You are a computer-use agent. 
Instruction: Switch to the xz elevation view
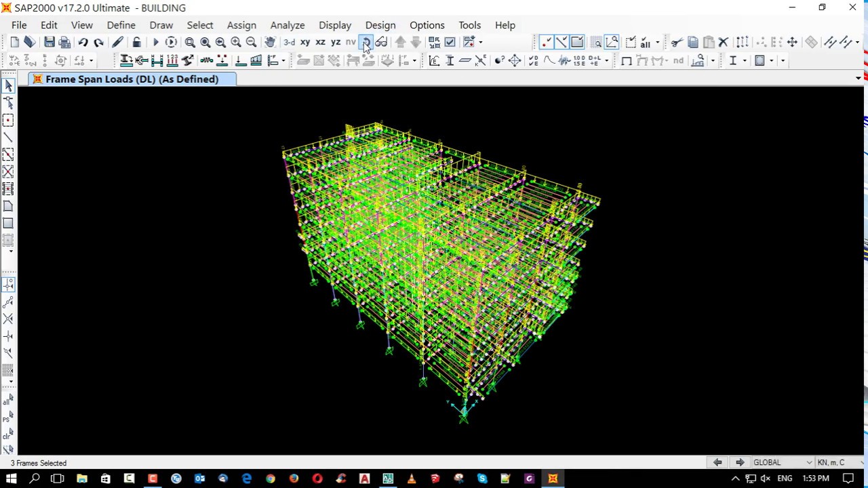320,42
